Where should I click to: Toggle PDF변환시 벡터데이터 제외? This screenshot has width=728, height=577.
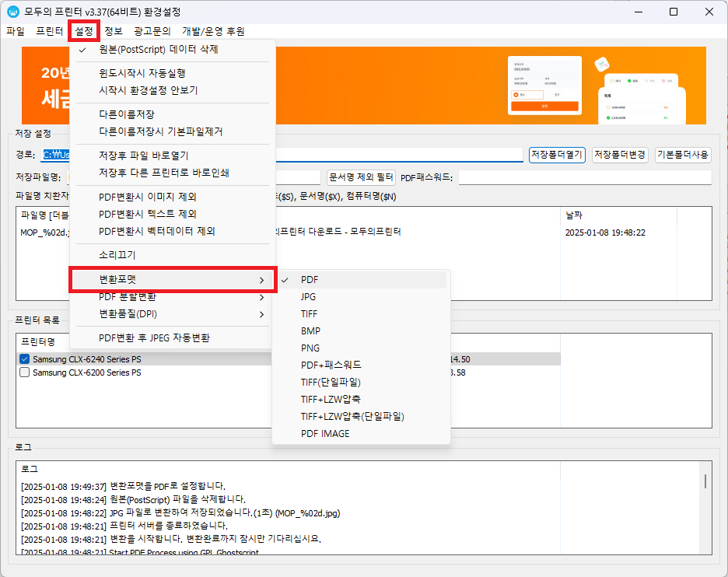172,231
